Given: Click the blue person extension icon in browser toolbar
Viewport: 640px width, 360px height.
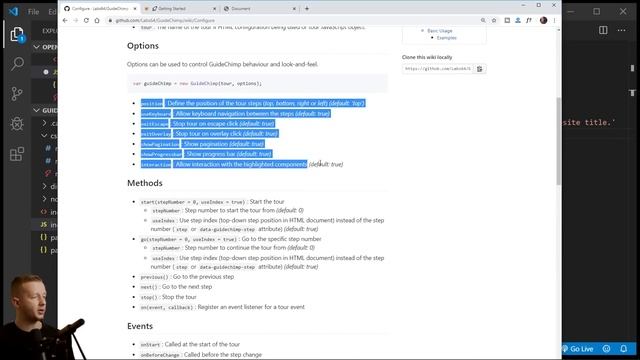Looking at the screenshot, I should point(518,20).
